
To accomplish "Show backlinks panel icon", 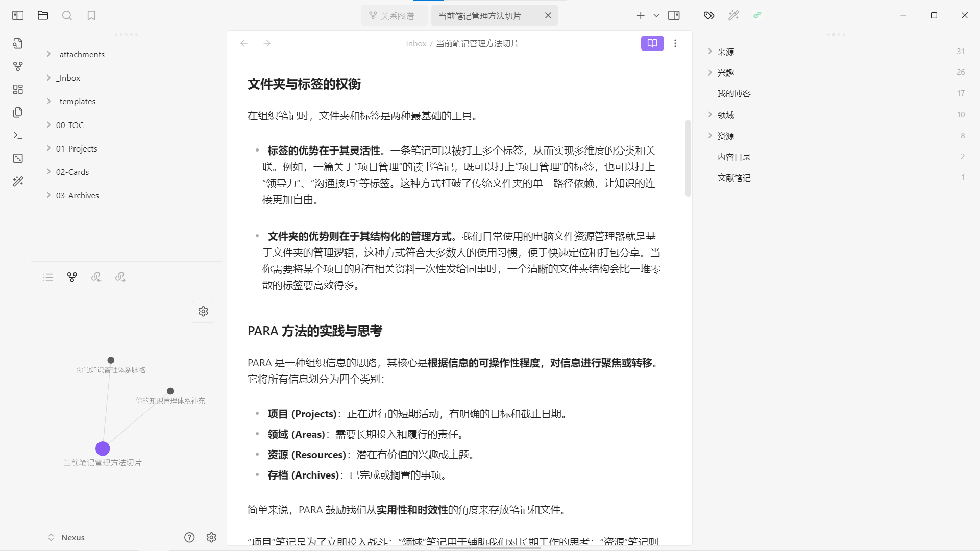I will tap(96, 277).
